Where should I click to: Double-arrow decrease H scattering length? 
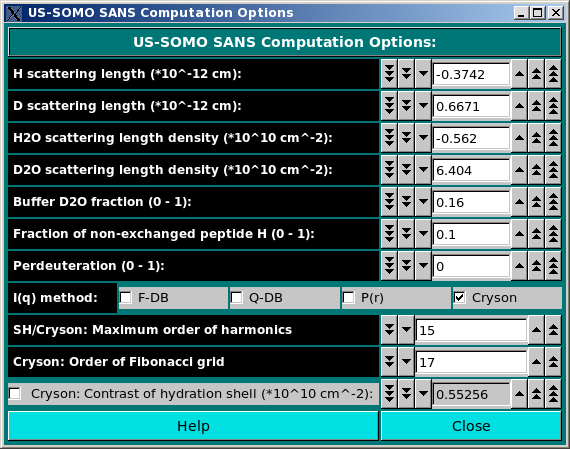406,74
